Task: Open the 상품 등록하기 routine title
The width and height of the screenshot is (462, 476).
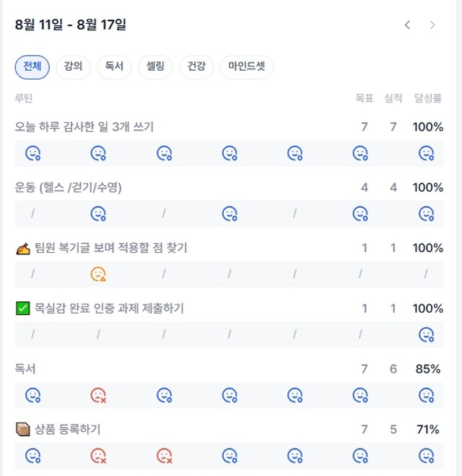Action: click(x=67, y=429)
